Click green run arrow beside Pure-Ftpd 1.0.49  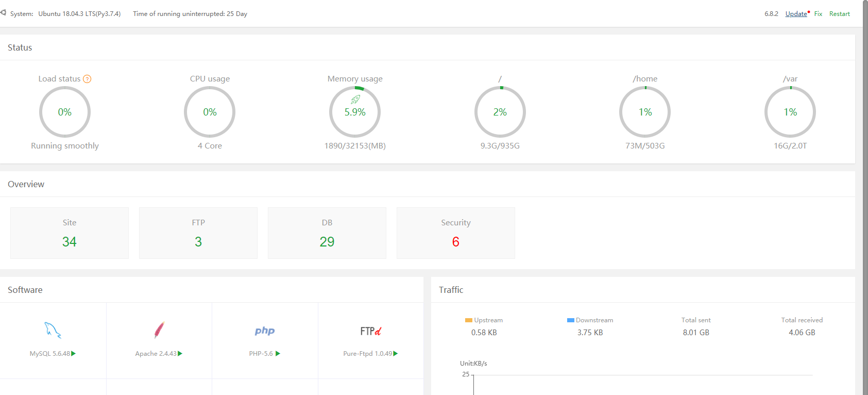pyautogui.click(x=396, y=354)
